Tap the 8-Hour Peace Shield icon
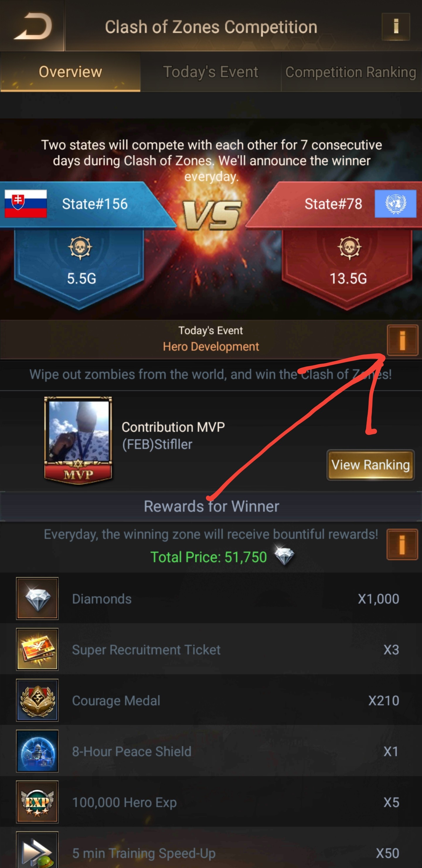The image size is (422, 868). point(37,751)
